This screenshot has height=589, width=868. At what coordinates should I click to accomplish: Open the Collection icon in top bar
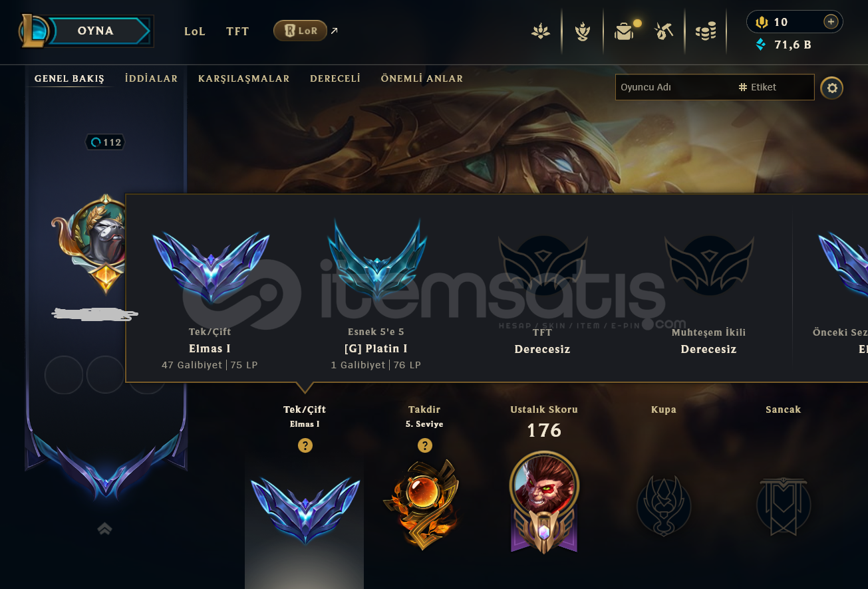point(541,31)
